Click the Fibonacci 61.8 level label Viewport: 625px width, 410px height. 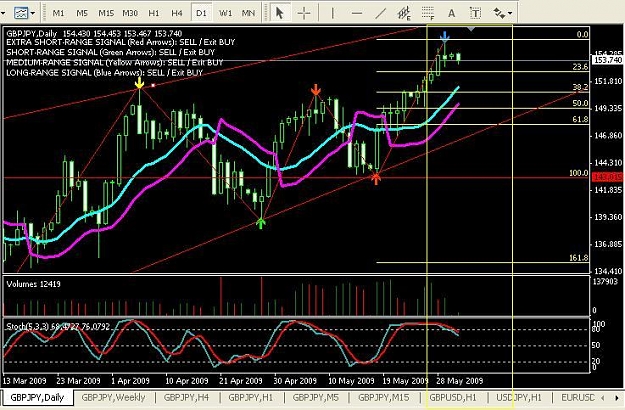pyautogui.click(x=580, y=119)
